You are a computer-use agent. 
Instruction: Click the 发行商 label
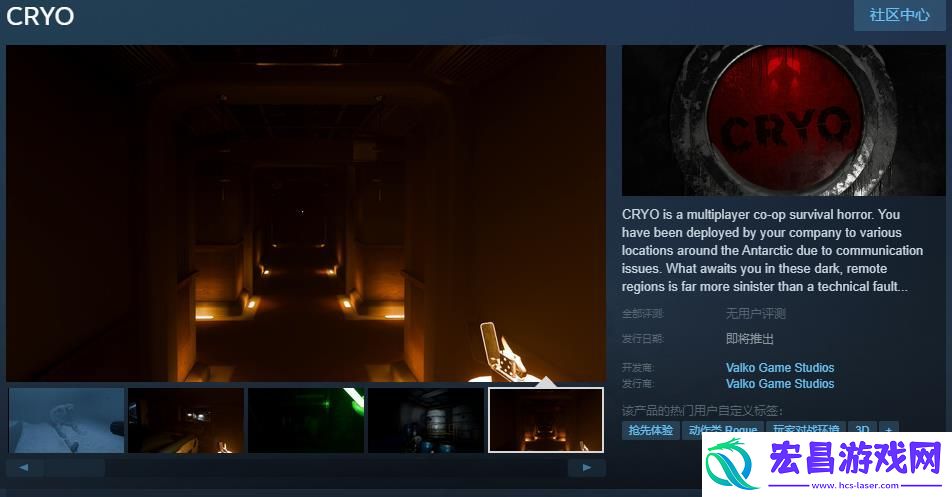pos(638,384)
